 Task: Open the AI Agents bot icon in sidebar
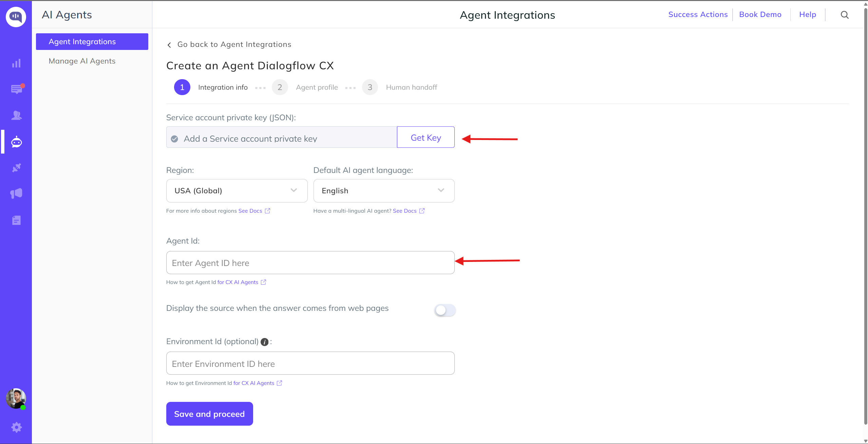16,142
